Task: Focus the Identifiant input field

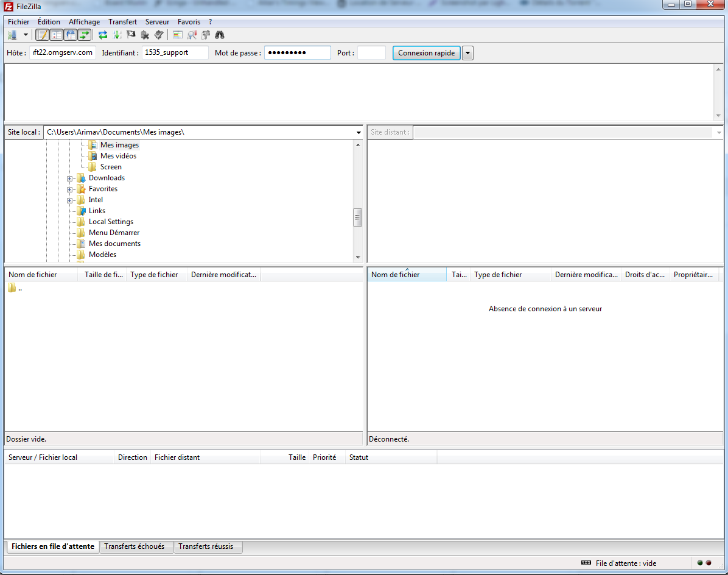Action: 175,52
